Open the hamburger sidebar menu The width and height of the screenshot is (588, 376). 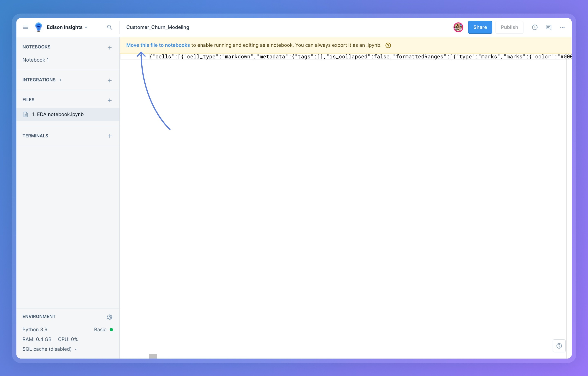click(26, 27)
